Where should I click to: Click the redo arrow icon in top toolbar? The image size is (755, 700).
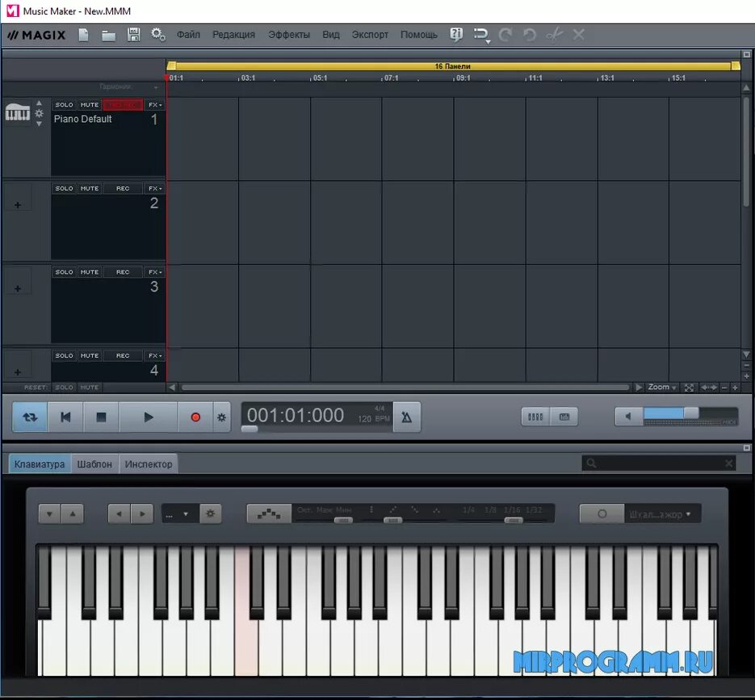click(505, 35)
